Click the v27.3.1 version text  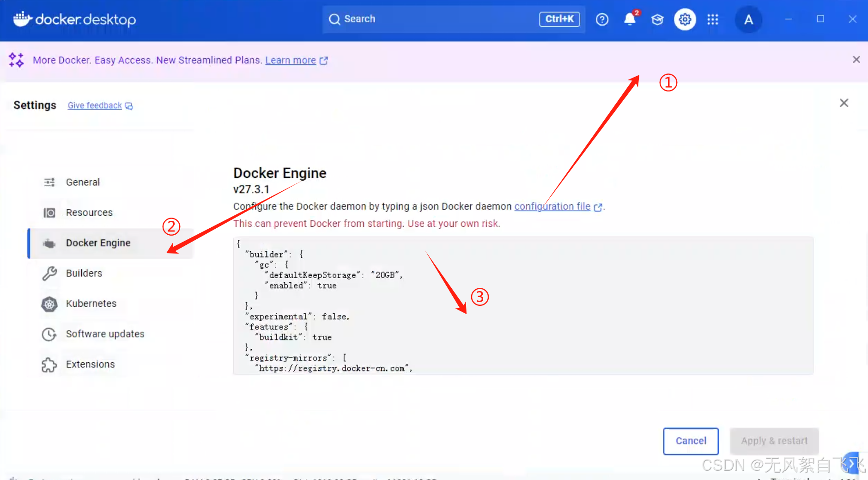[251, 189]
